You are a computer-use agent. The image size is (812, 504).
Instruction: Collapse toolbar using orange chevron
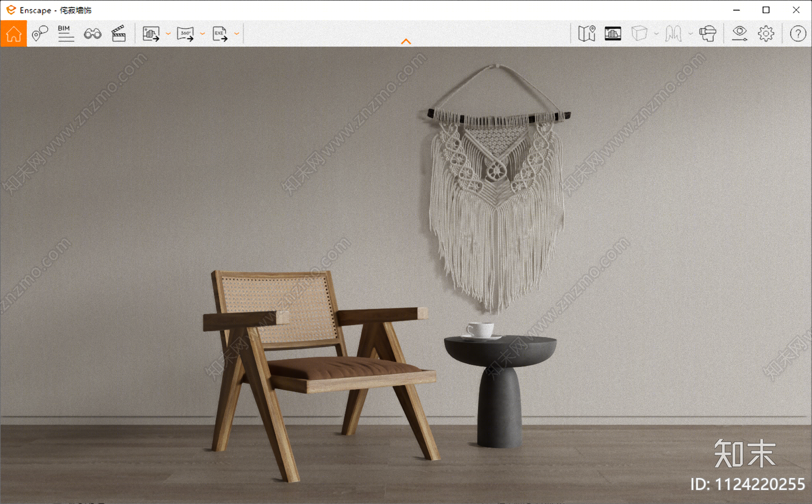(x=406, y=42)
